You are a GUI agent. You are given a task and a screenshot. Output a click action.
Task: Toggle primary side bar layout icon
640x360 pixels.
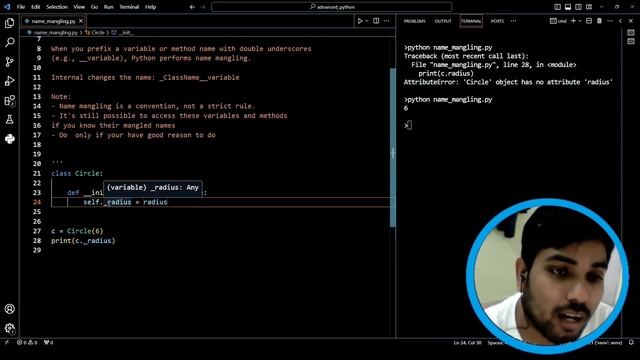[x=557, y=7]
